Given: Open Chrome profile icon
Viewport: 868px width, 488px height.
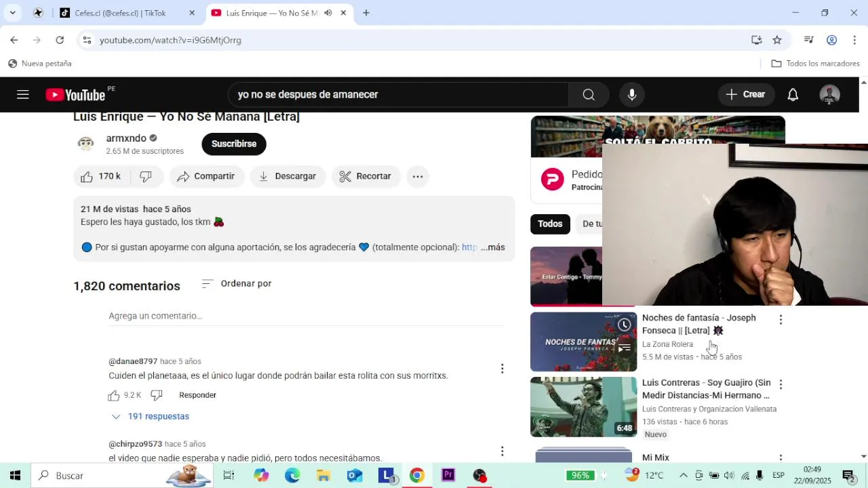Looking at the screenshot, I should (x=831, y=40).
